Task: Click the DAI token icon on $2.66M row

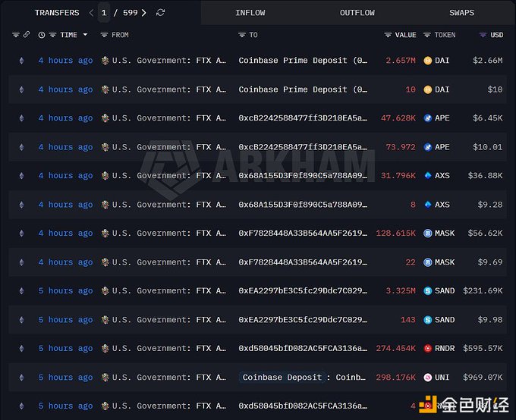Action: (427, 61)
